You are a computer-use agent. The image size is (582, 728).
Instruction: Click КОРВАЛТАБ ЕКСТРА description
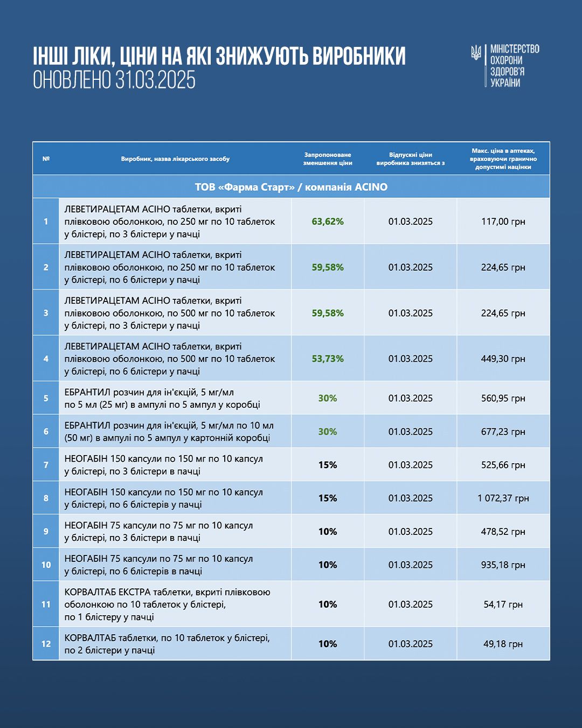(167, 605)
